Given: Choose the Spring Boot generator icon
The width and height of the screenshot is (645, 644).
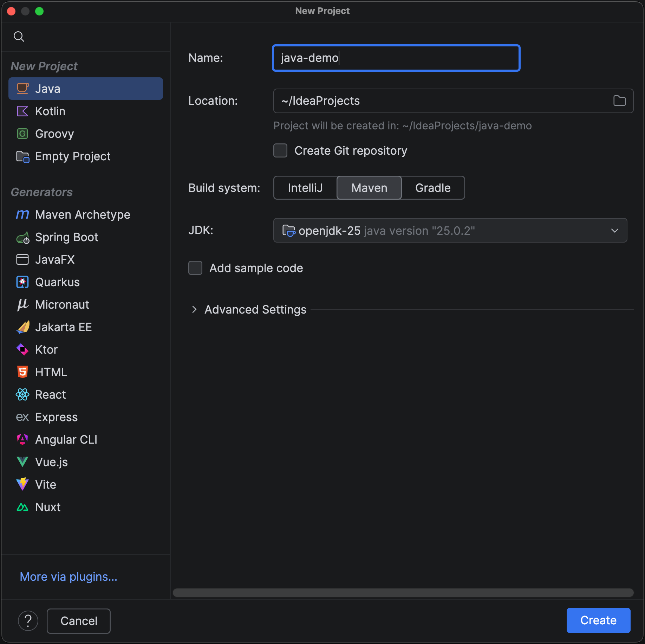Looking at the screenshot, I should click(x=22, y=238).
